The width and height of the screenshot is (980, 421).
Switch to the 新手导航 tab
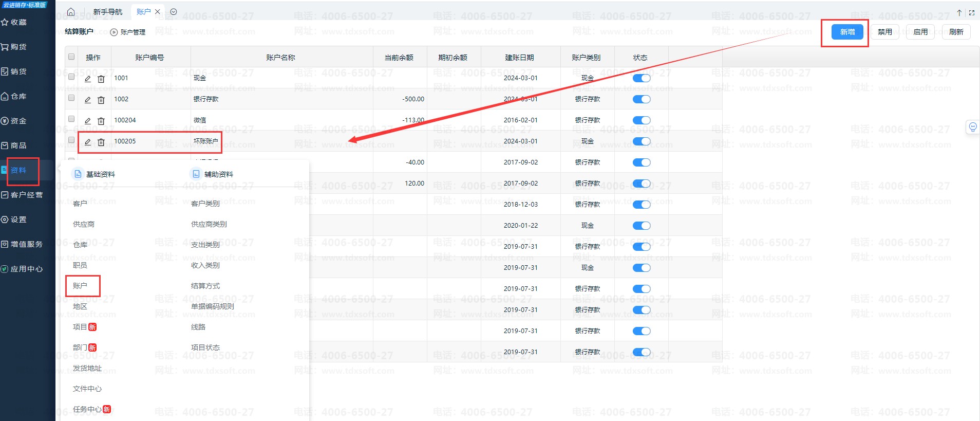pos(107,12)
